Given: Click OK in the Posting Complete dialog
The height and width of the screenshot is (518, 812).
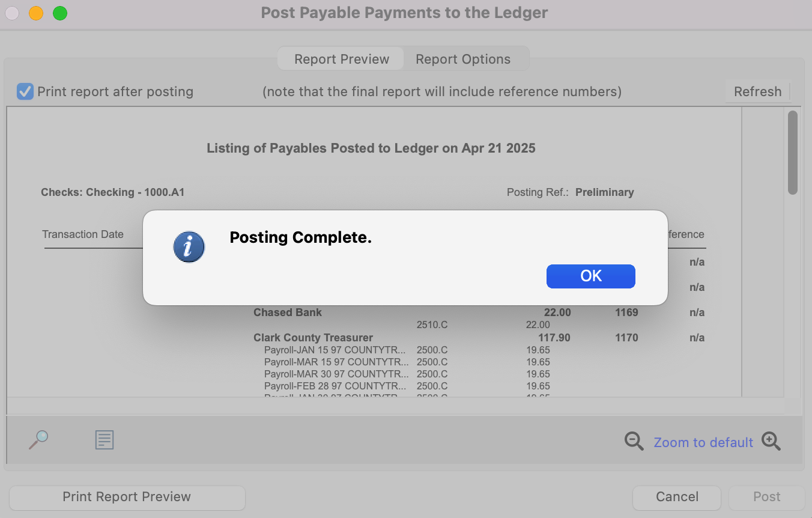Looking at the screenshot, I should [590, 276].
